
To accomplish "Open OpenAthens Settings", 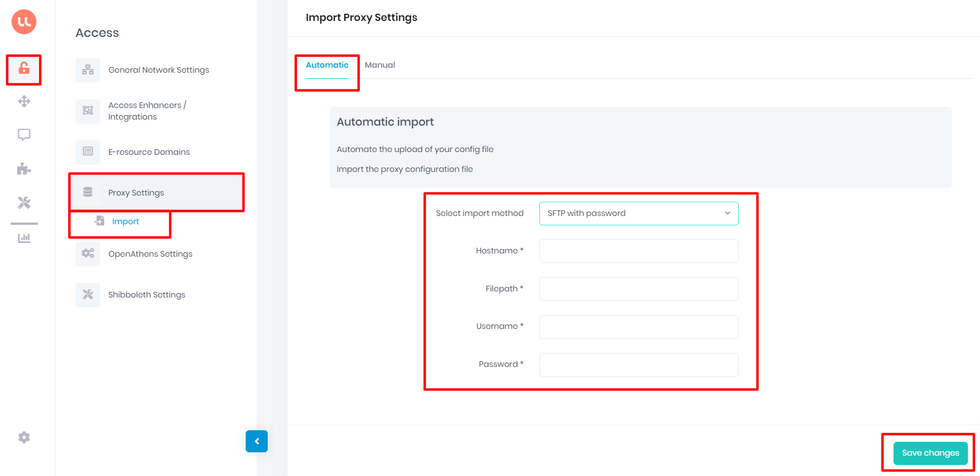I will [150, 254].
